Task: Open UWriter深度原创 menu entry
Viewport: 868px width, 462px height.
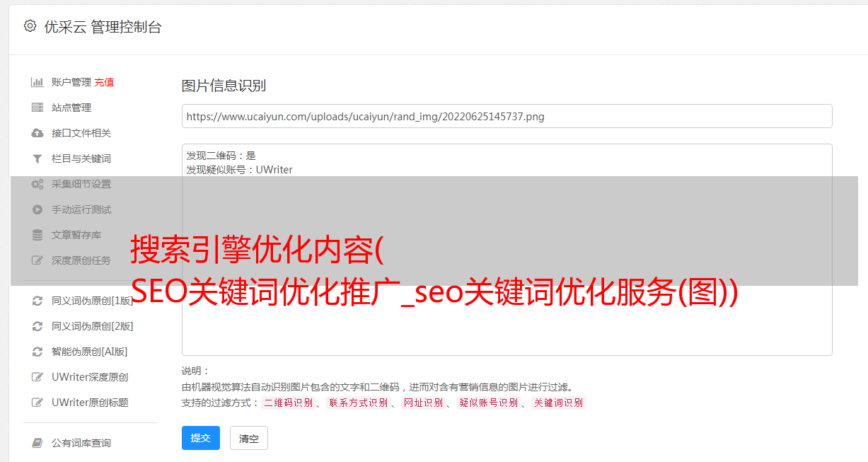Action: [90, 377]
